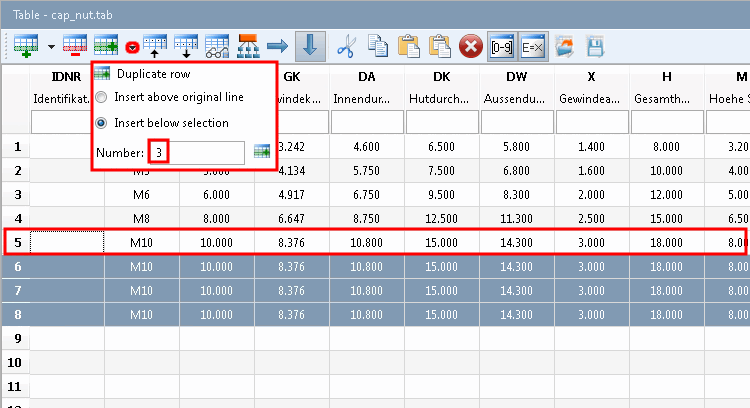Select row header 1
This screenshot has width=750, height=408.
tap(16, 147)
